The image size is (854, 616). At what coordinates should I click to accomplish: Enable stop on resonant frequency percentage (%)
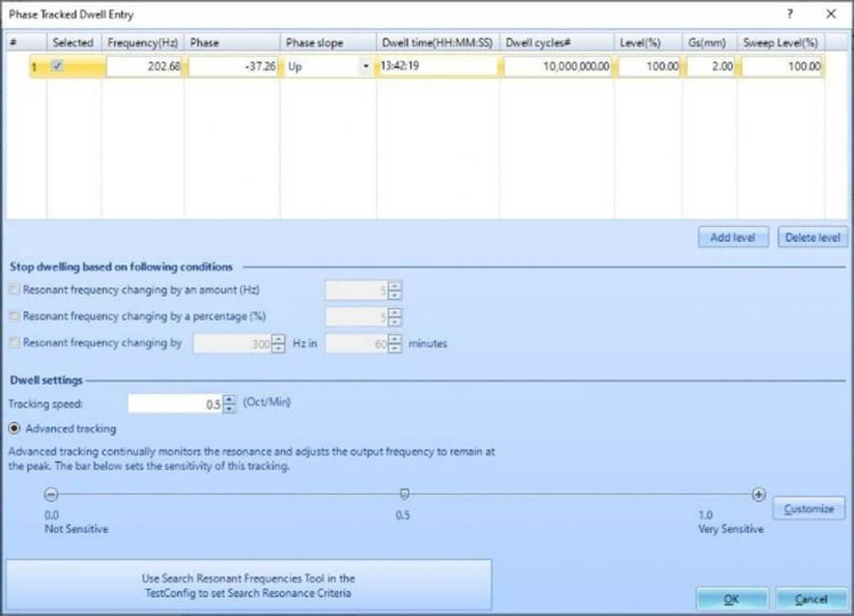pos(15,317)
